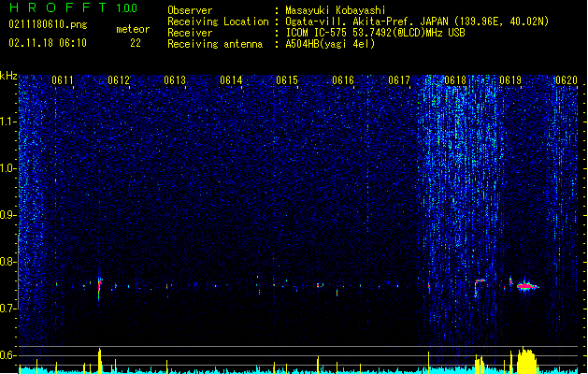Click the version number 1.0.0
This screenshot has height=374, width=588.
pyautogui.click(x=126, y=8)
